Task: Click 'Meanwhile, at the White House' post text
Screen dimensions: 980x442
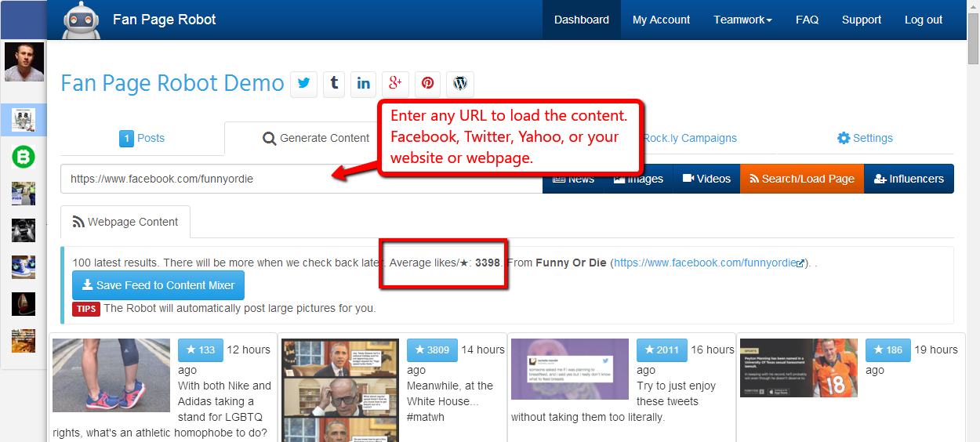Action: (450, 401)
